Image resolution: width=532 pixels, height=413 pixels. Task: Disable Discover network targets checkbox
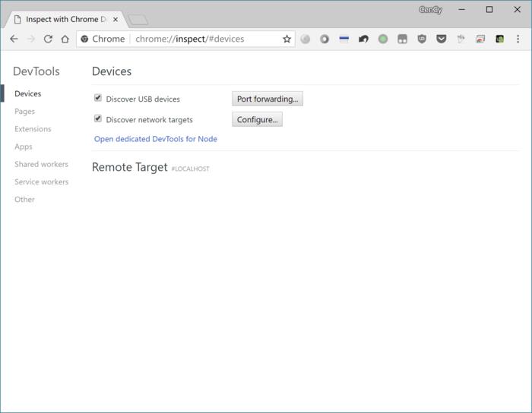pyautogui.click(x=98, y=118)
